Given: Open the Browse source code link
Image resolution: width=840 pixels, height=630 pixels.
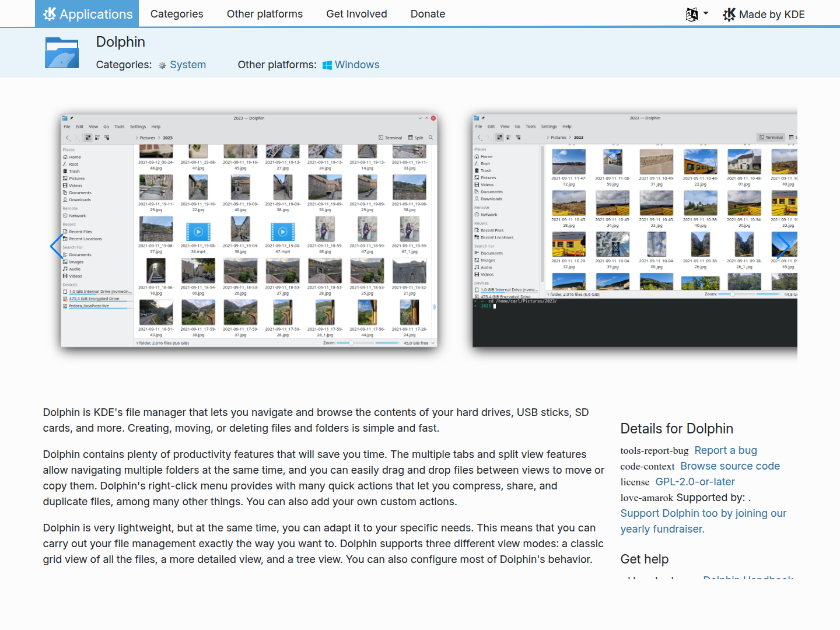Looking at the screenshot, I should tap(730, 466).
